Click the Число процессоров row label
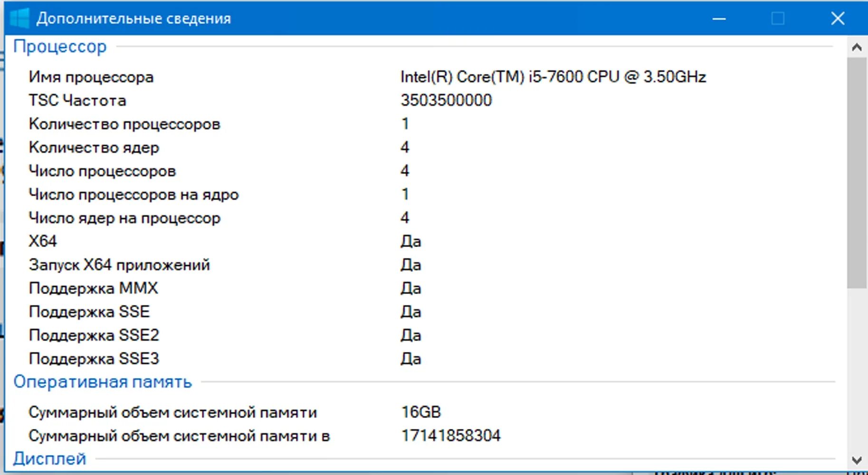868x475 pixels. click(x=103, y=171)
